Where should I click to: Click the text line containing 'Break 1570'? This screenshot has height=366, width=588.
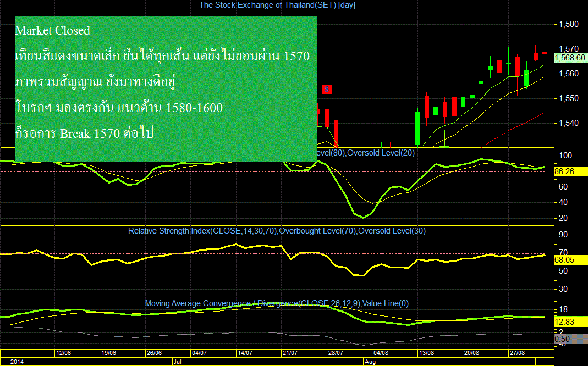(x=84, y=134)
